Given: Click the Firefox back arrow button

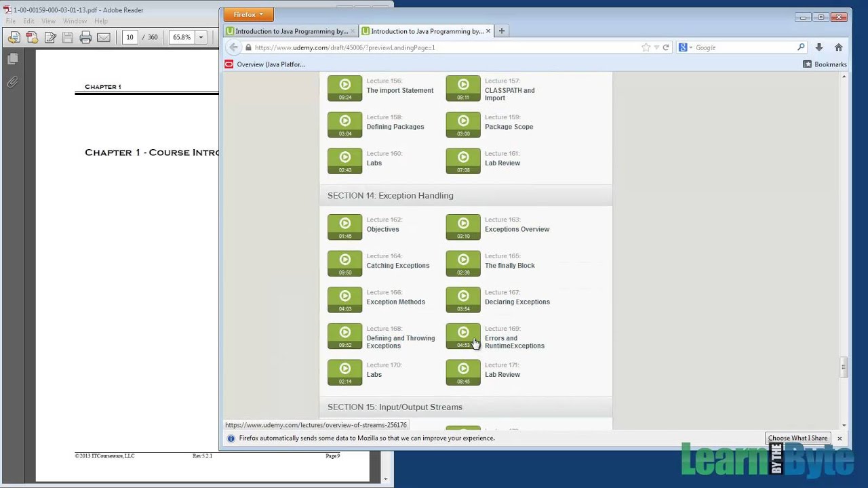Looking at the screenshot, I should (233, 47).
